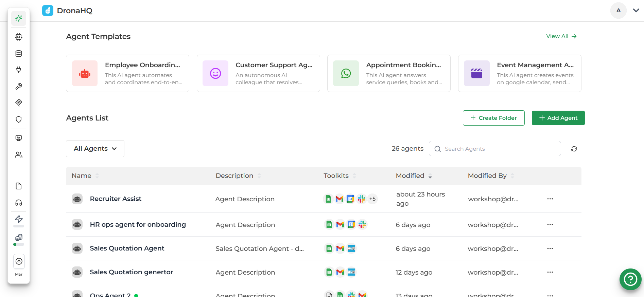The width and height of the screenshot is (644, 297).
Task: Click the upgrade arrow circle icon above Mar
Action: click(x=19, y=261)
